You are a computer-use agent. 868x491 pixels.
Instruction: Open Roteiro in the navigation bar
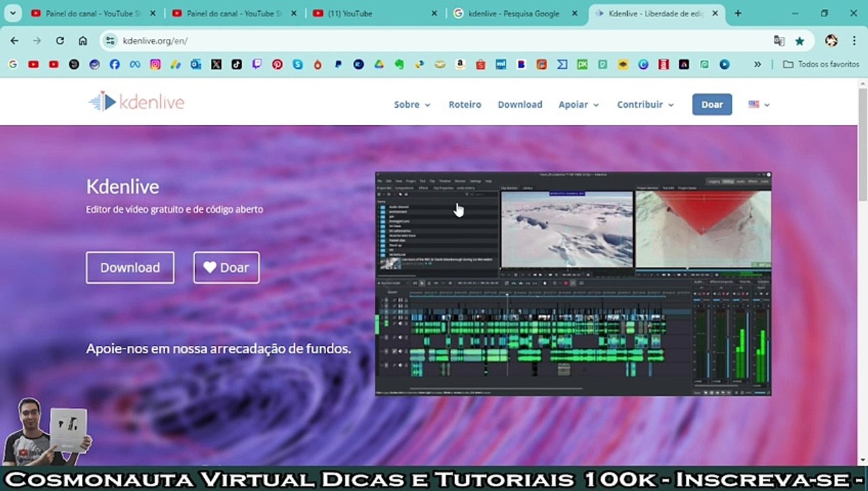point(465,104)
